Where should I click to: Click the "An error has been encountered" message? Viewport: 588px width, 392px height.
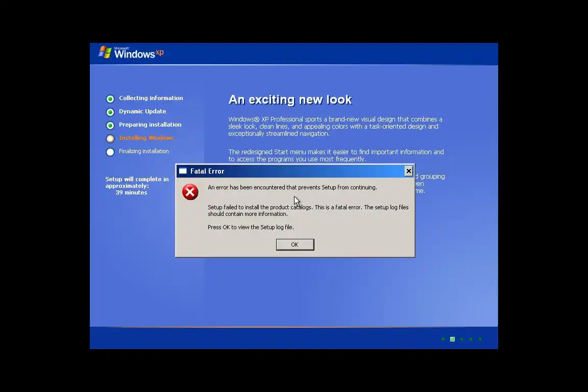[x=292, y=187]
